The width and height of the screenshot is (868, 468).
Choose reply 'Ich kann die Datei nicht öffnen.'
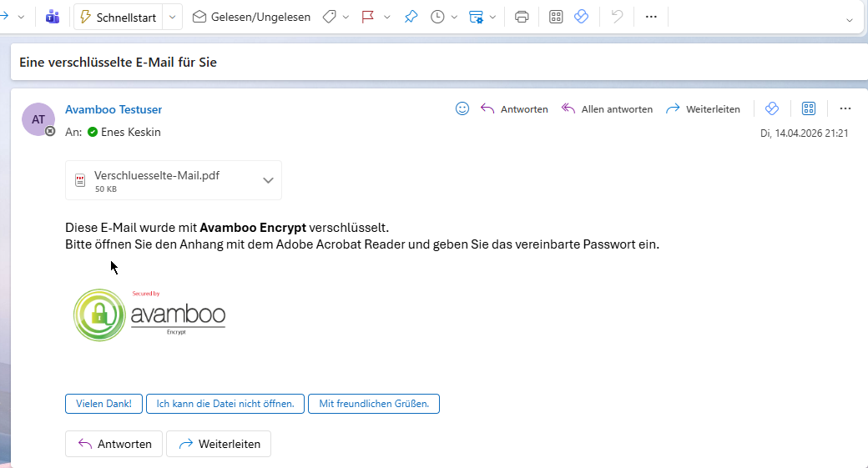225,404
